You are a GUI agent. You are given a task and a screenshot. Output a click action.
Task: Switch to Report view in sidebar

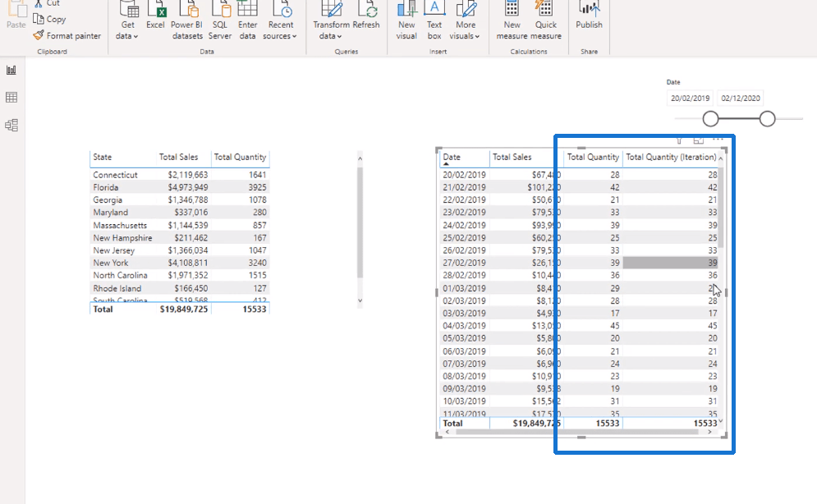[x=11, y=70]
